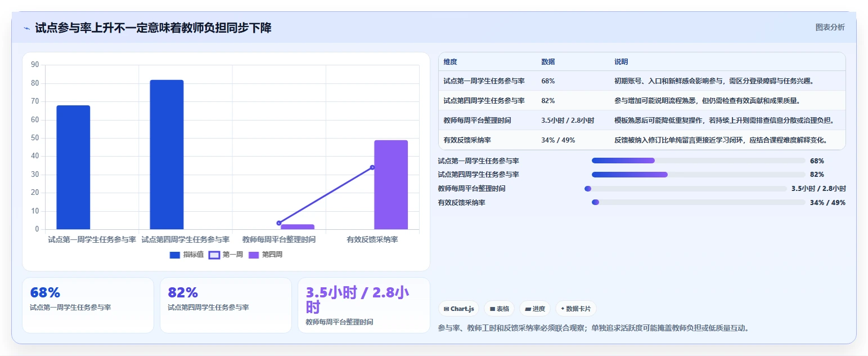Image resolution: width=868 pixels, height=356 pixels.
Task: Click the title 试点参与率上升不一定意味着教师负担同步下降
Action: [153, 28]
